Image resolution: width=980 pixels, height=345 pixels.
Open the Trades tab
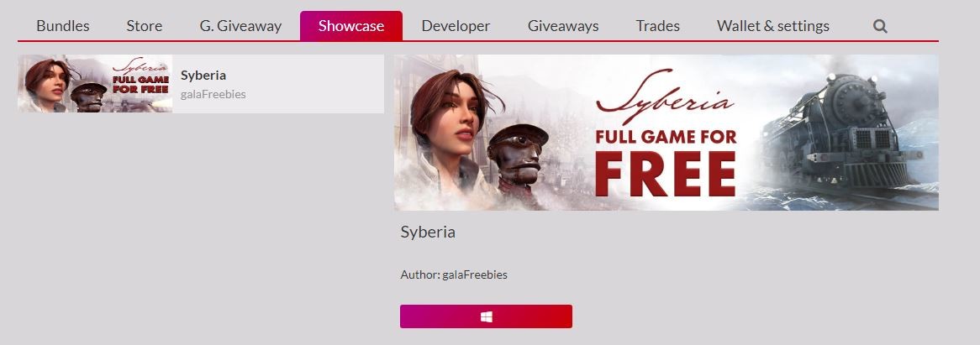tap(657, 26)
